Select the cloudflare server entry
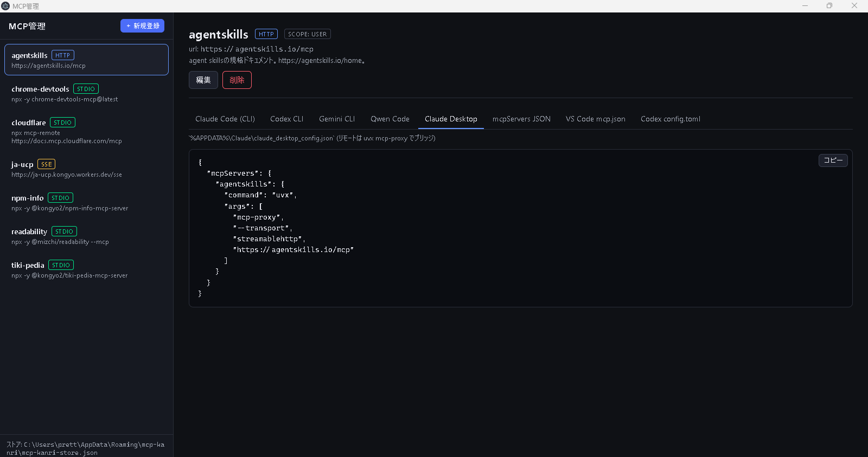Viewport: 868px width, 457px height. (86, 131)
